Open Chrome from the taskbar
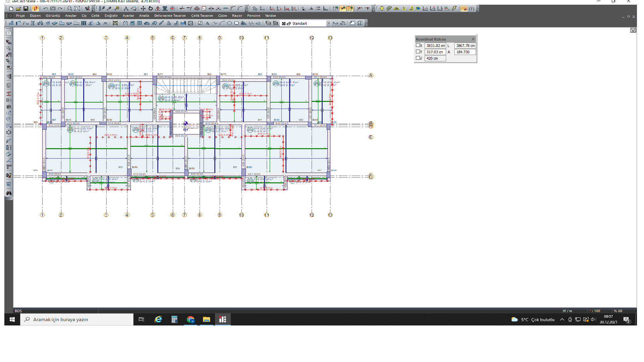 (191, 319)
